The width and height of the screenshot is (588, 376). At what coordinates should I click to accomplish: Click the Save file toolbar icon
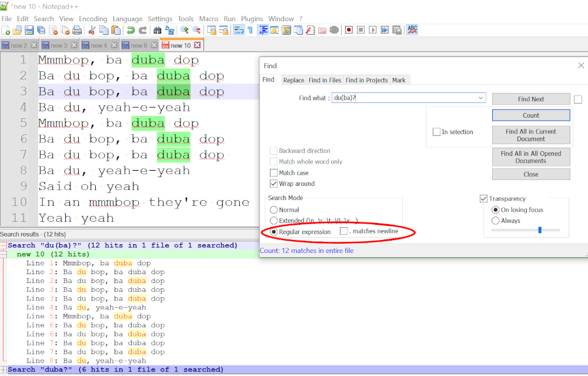coord(29,30)
